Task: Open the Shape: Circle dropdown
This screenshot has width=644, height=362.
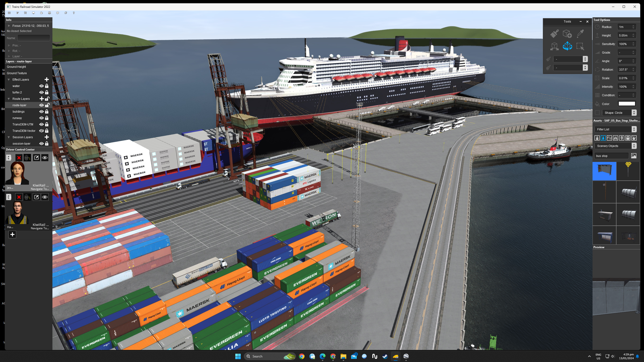Action: [619, 113]
